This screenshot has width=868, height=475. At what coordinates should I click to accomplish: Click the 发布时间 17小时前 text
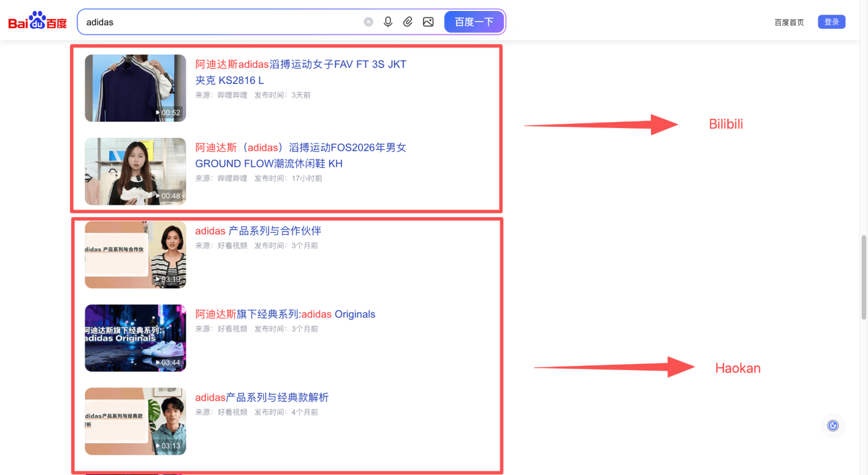pos(288,178)
